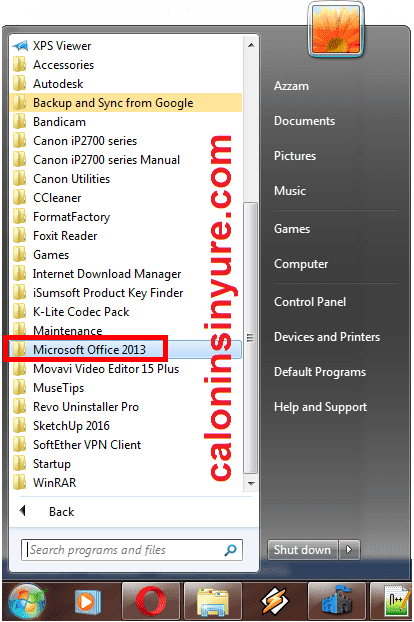Open Default Programs
Screen dimensions: 414x622
click(320, 372)
